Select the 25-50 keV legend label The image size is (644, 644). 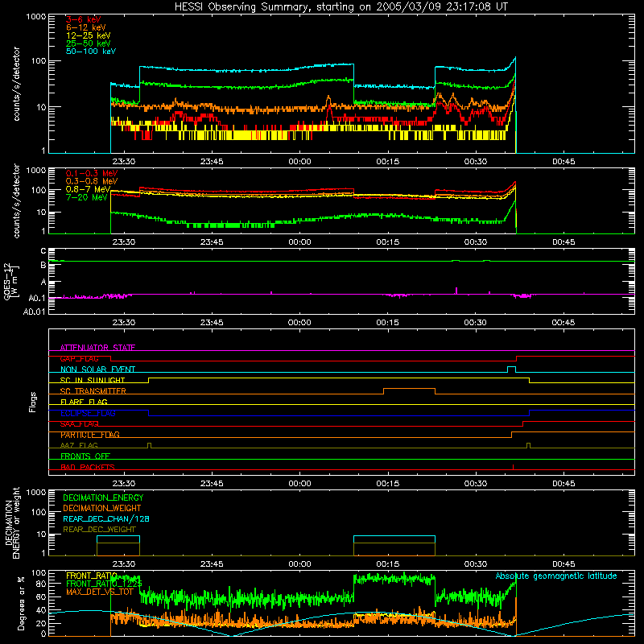coord(89,43)
